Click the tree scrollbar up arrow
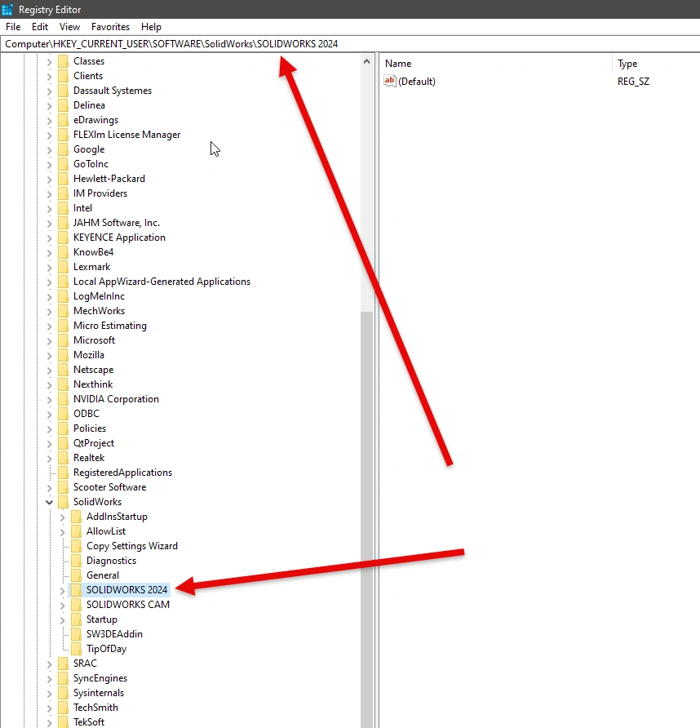Screen dimensions: 700x728 point(366,61)
